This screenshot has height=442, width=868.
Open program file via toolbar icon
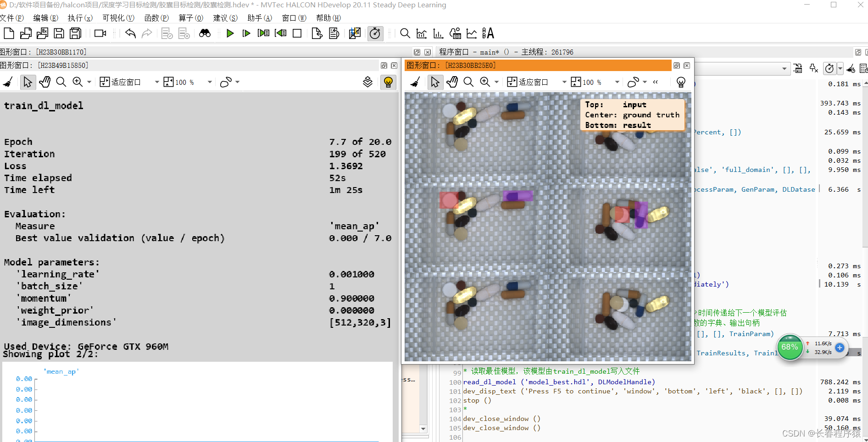(x=26, y=33)
